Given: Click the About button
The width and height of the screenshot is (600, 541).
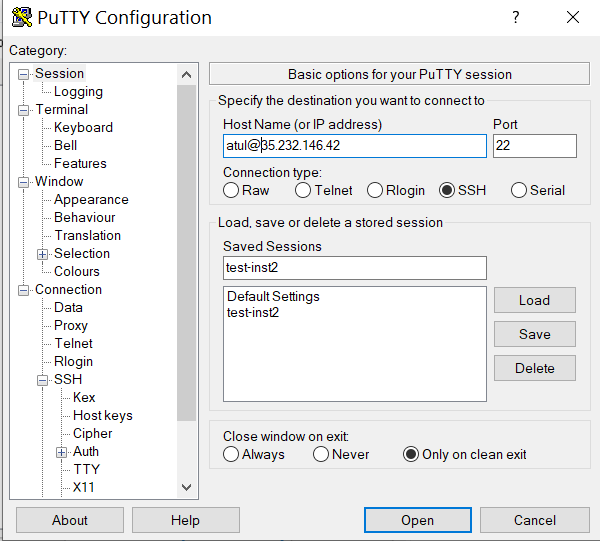Looking at the screenshot, I should 70,520.
